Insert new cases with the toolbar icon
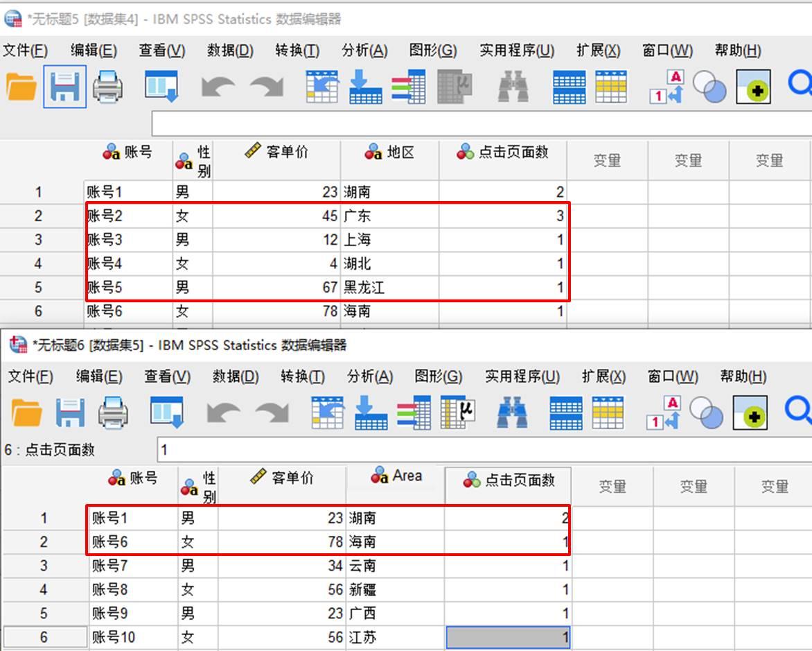The image size is (812, 651). point(367,87)
